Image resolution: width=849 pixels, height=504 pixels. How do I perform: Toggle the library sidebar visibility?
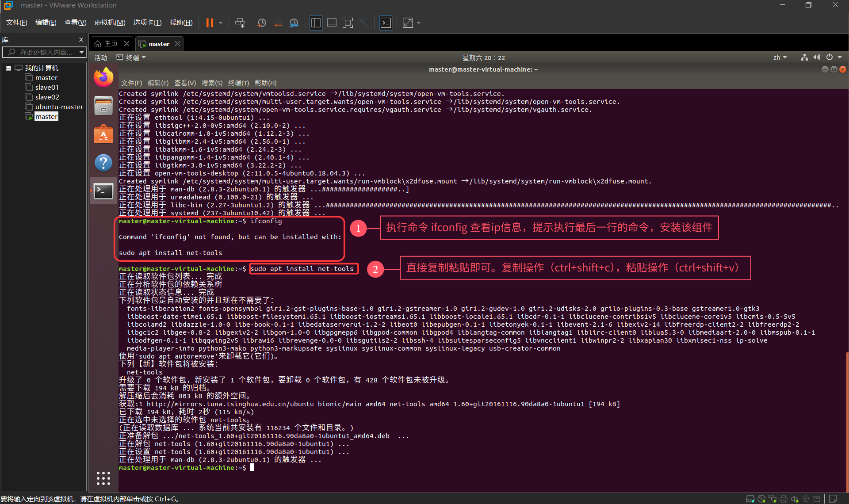(x=316, y=23)
